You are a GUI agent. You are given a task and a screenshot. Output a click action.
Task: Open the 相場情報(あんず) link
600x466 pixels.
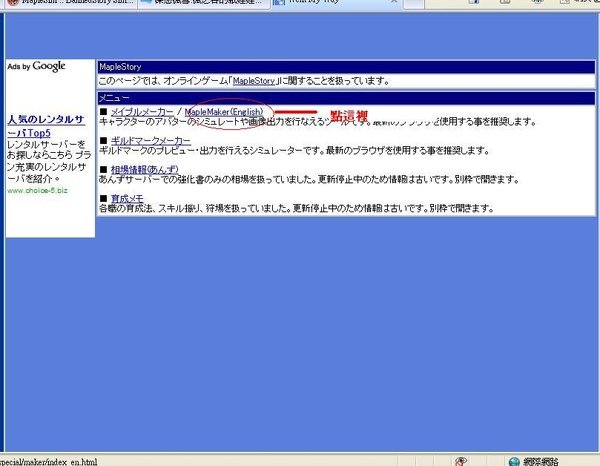click(145, 169)
